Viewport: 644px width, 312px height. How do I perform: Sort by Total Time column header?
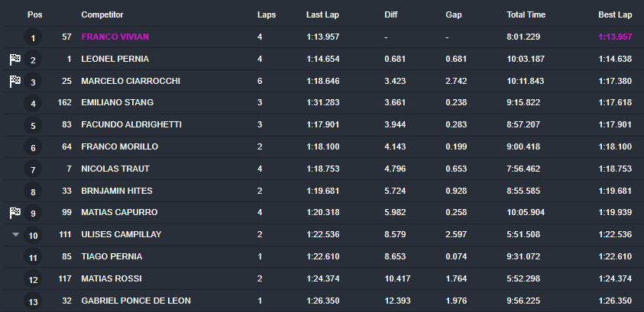coord(526,14)
